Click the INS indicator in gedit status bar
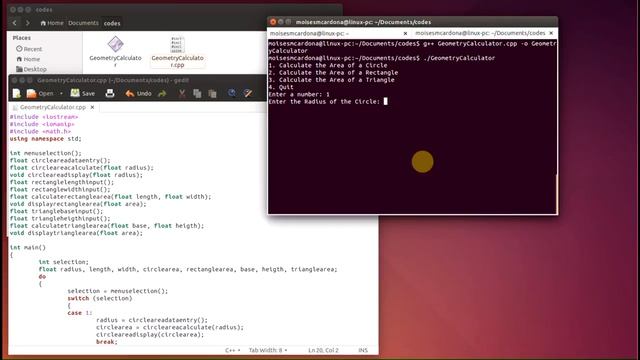Screen dimensions: 640x360 tap(363, 350)
